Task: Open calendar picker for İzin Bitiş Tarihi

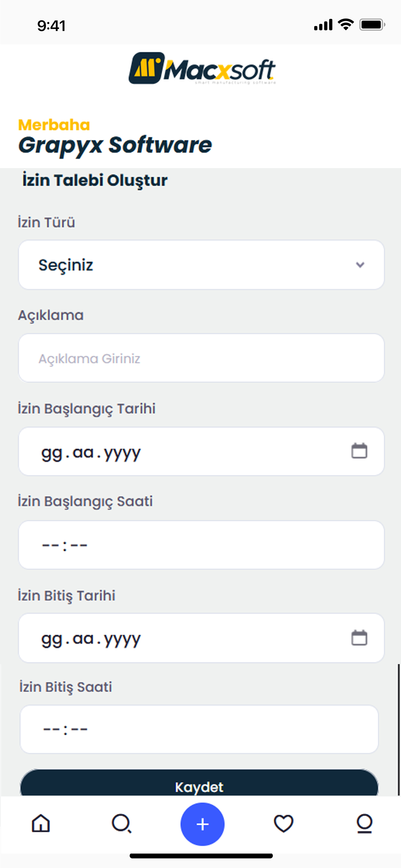Action: coord(359,638)
